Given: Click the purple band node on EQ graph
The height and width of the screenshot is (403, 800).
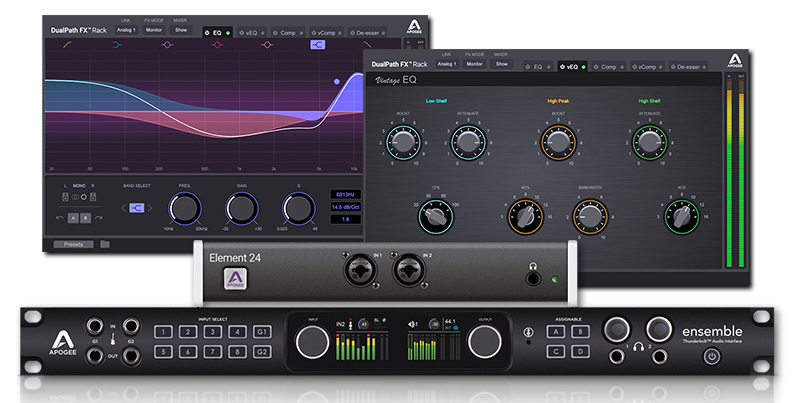Looking at the screenshot, I should [337, 81].
